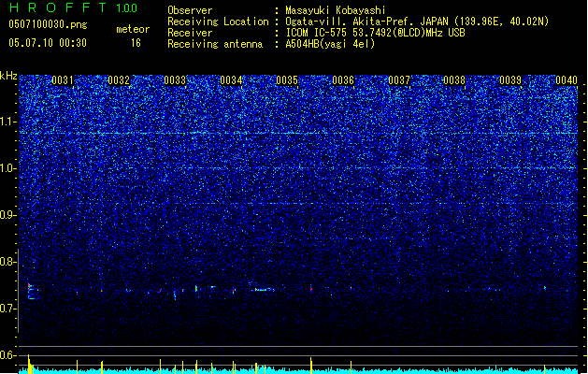Click the 0.7 frequency axis label

coord(7,309)
